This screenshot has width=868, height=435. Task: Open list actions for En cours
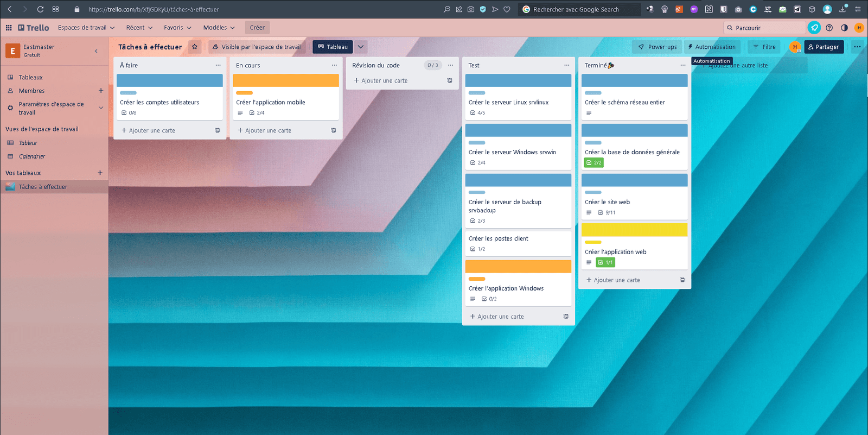coord(334,65)
